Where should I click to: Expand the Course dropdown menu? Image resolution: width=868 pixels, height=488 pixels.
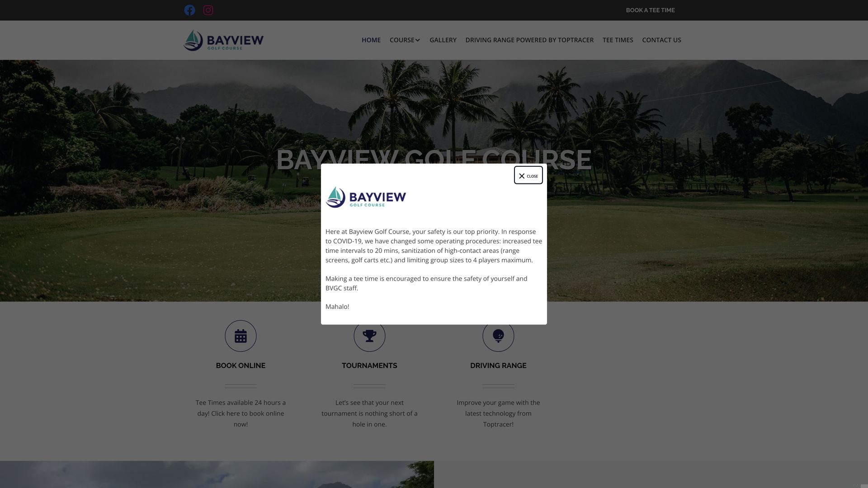(405, 40)
